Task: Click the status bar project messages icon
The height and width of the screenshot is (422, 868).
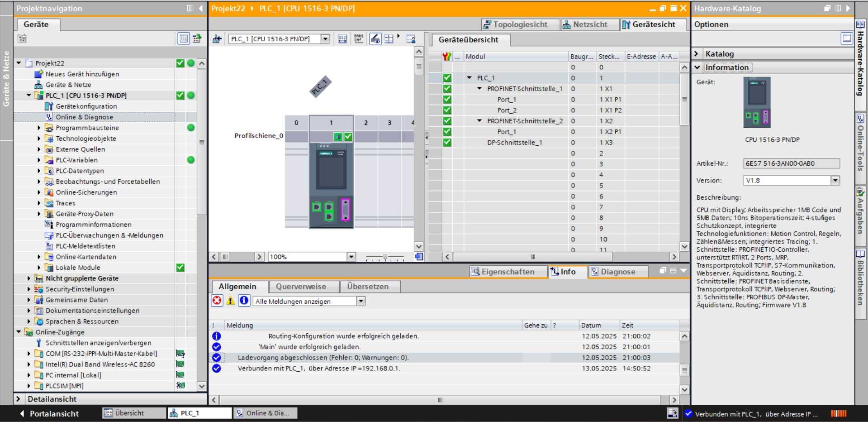Action: click(x=672, y=413)
